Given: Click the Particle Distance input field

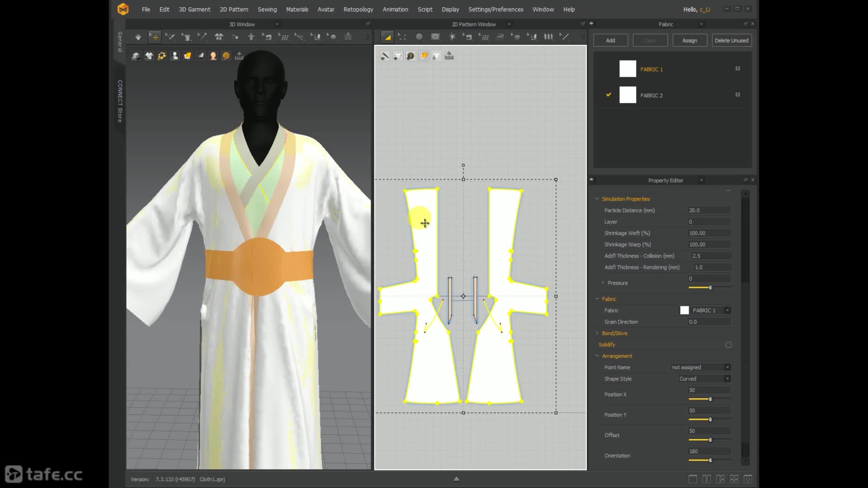Looking at the screenshot, I should pyautogui.click(x=709, y=211).
